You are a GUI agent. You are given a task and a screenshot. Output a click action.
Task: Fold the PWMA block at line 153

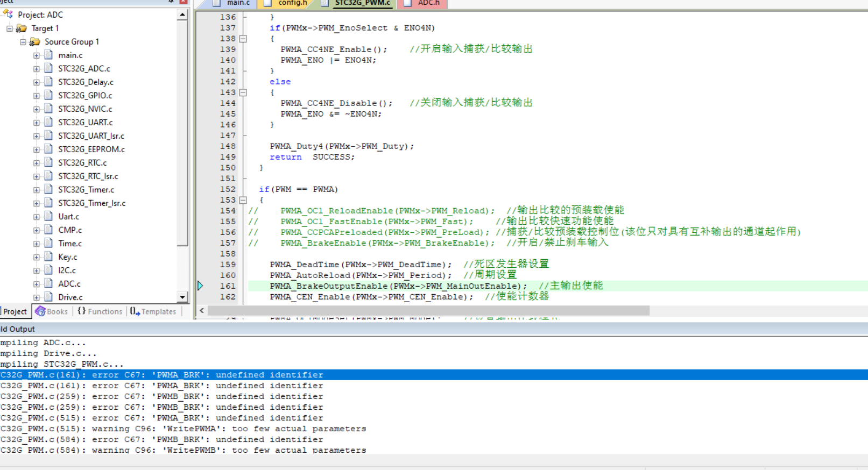tap(243, 200)
